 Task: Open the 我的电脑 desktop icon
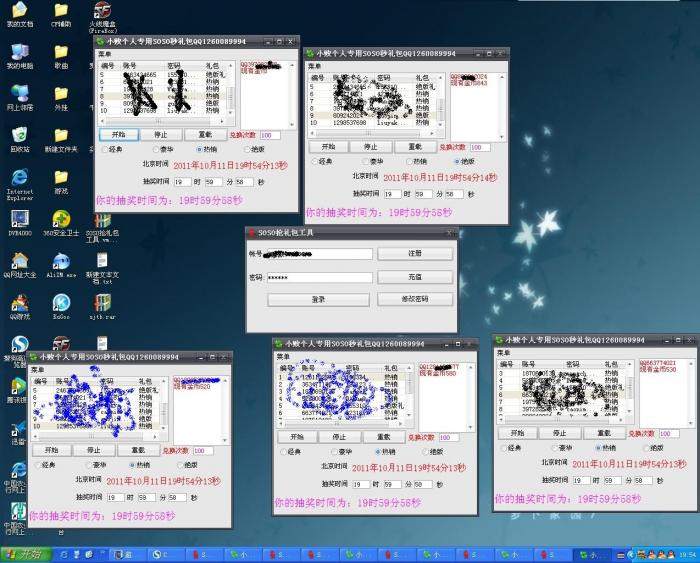tap(20, 57)
